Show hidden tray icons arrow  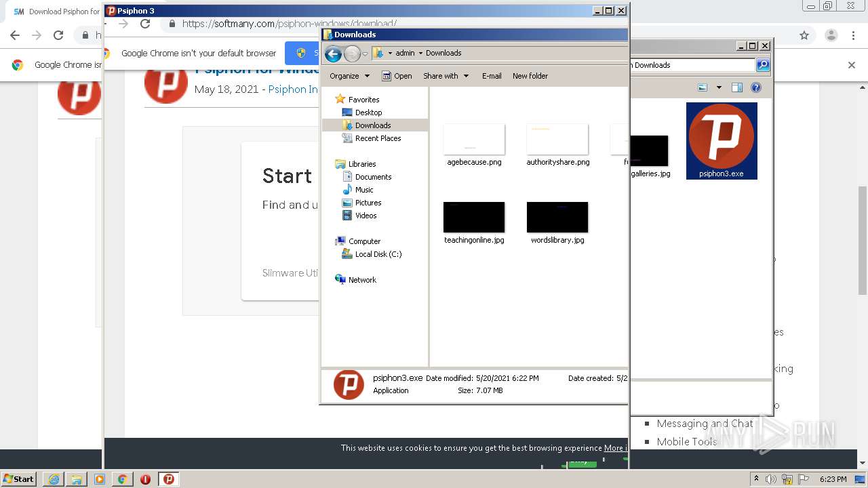click(x=756, y=479)
